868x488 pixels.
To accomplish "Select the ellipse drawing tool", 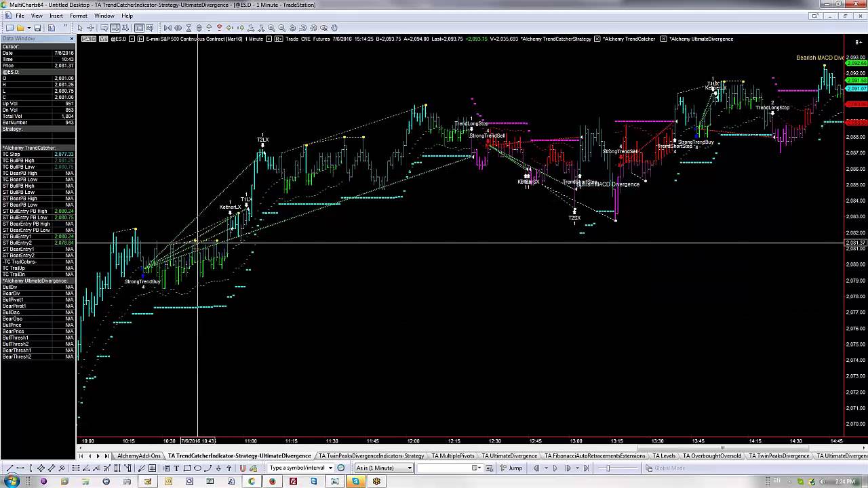I will click(197, 468).
